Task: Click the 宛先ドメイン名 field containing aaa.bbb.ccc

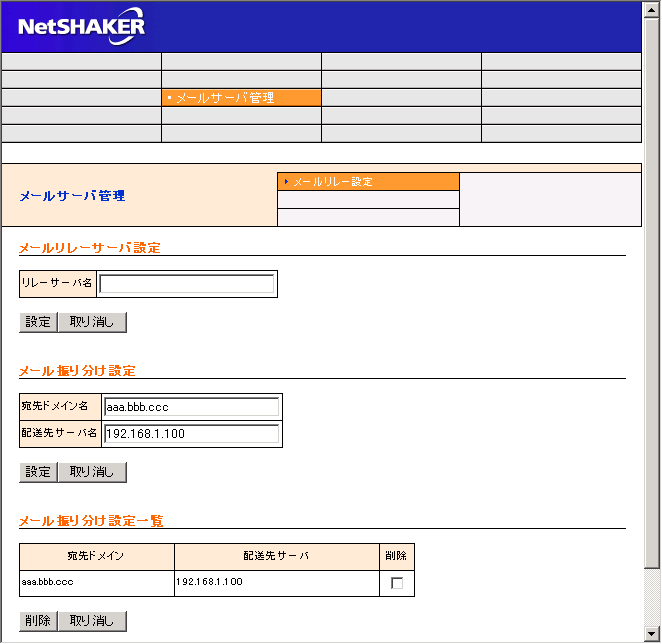Action: click(191, 407)
